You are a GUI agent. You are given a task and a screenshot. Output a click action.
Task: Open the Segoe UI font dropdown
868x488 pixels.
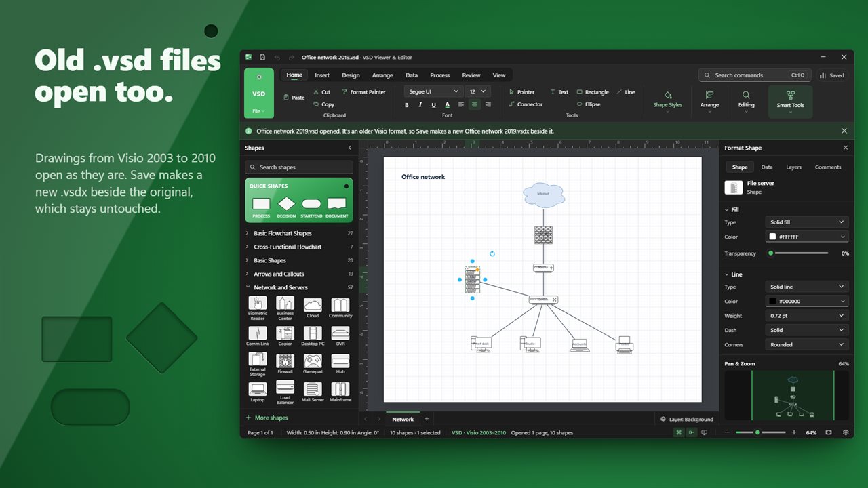point(433,91)
